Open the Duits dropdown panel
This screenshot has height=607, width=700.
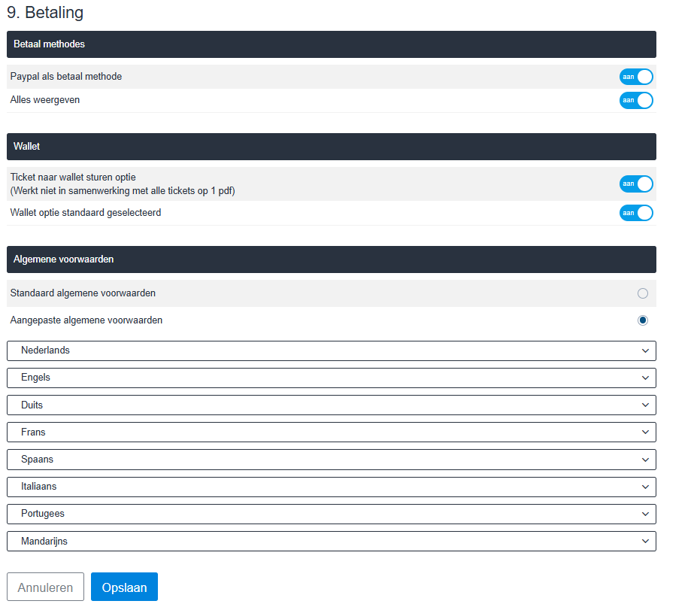click(x=331, y=405)
